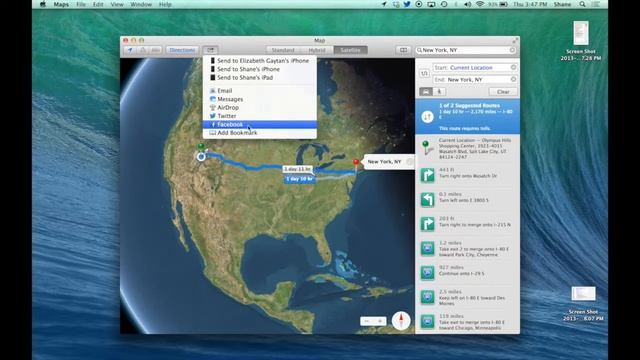Select walking directions mode

point(439,92)
